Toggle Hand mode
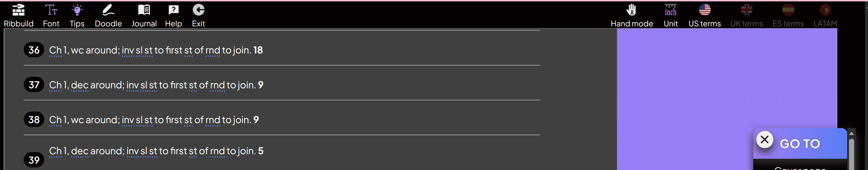 (632, 15)
